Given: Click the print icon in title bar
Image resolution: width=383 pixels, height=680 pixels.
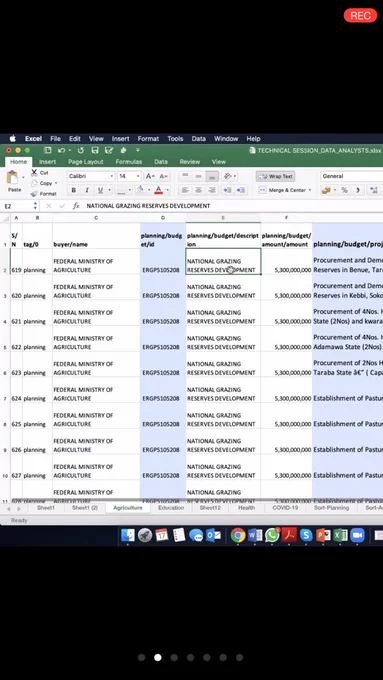Looking at the screenshot, I should coord(123,150).
